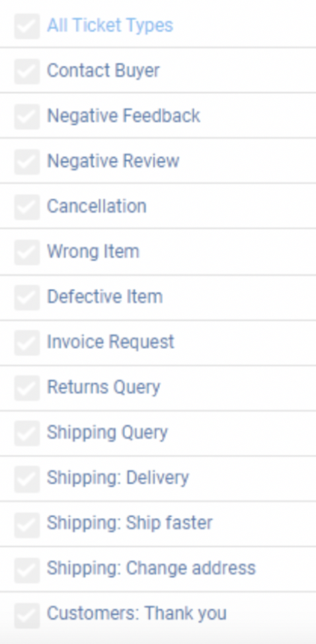This screenshot has width=316, height=644.
Task: Uncheck the Invoice Request checkbox
Action: click(27, 342)
